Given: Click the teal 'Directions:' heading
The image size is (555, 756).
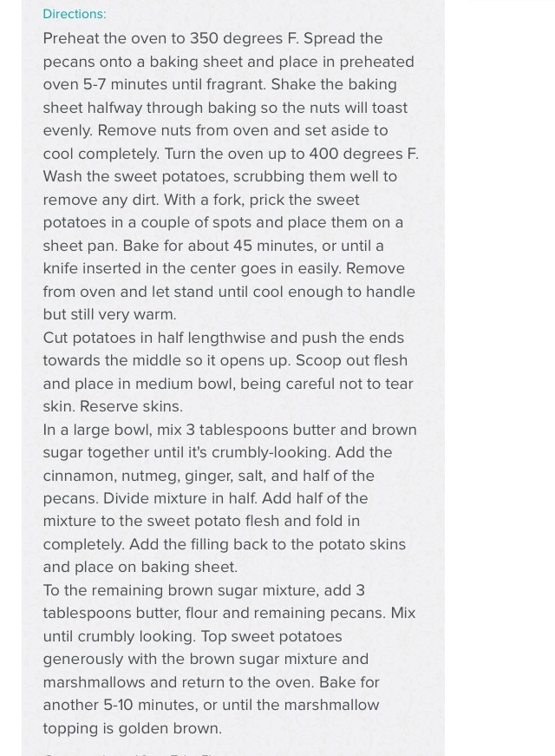Looking at the screenshot, I should click(75, 14).
